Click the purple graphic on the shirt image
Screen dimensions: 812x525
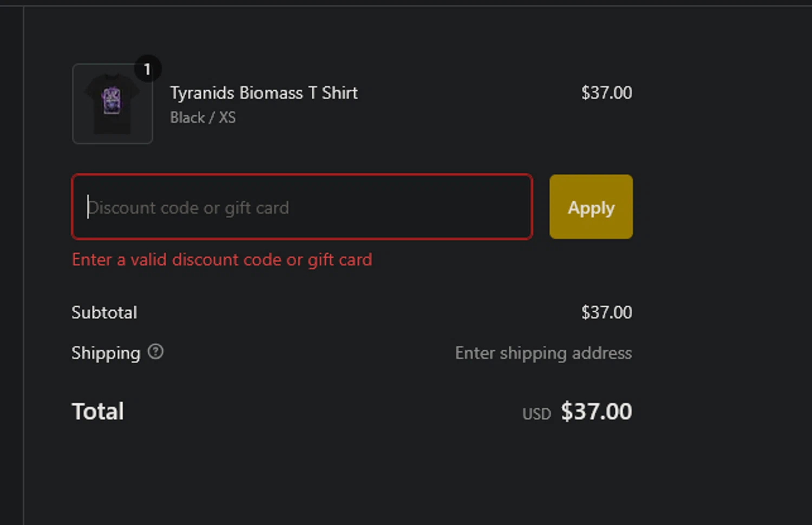(112, 101)
